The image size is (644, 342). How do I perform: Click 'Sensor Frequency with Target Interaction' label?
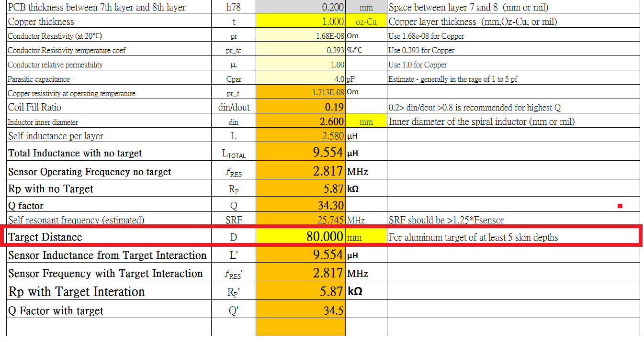pos(106,274)
